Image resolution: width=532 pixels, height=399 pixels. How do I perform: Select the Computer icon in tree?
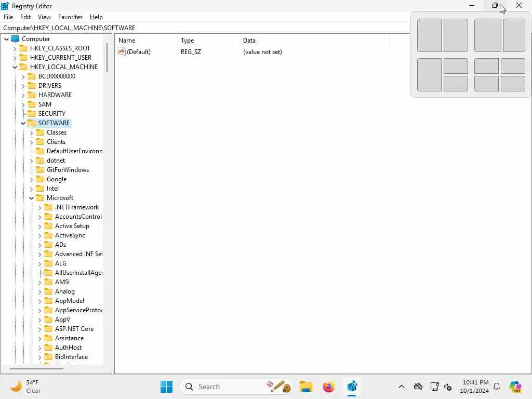coord(15,38)
